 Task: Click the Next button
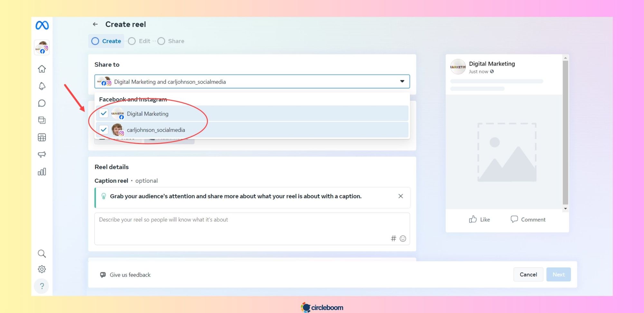tap(558, 274)
